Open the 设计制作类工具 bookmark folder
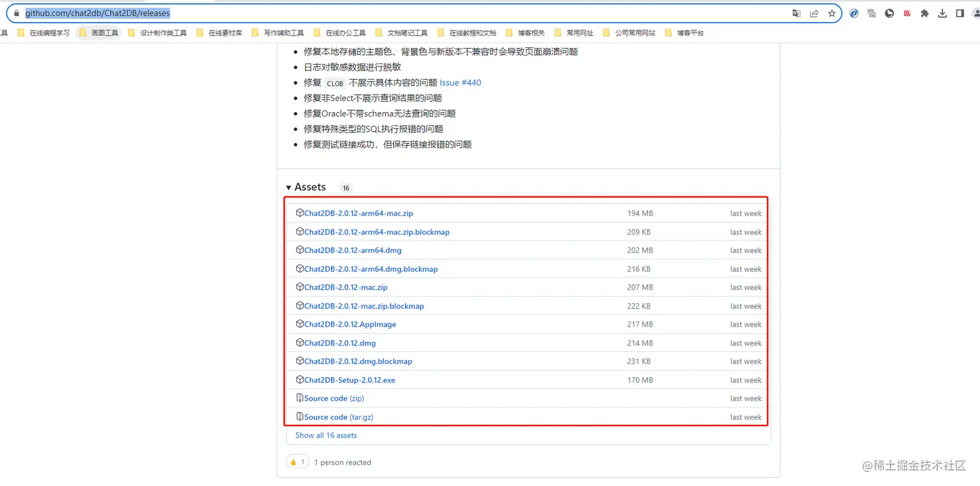 point(157,32)
